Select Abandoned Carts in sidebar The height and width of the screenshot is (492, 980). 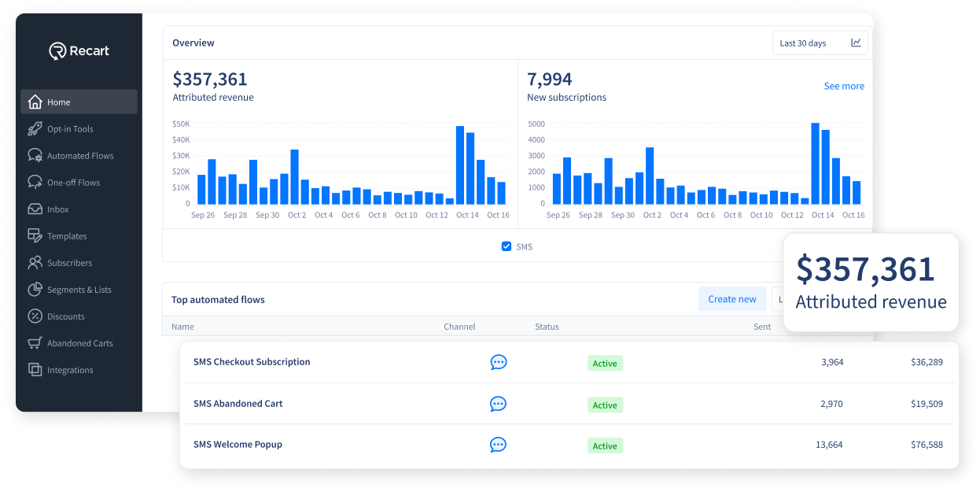79,342
